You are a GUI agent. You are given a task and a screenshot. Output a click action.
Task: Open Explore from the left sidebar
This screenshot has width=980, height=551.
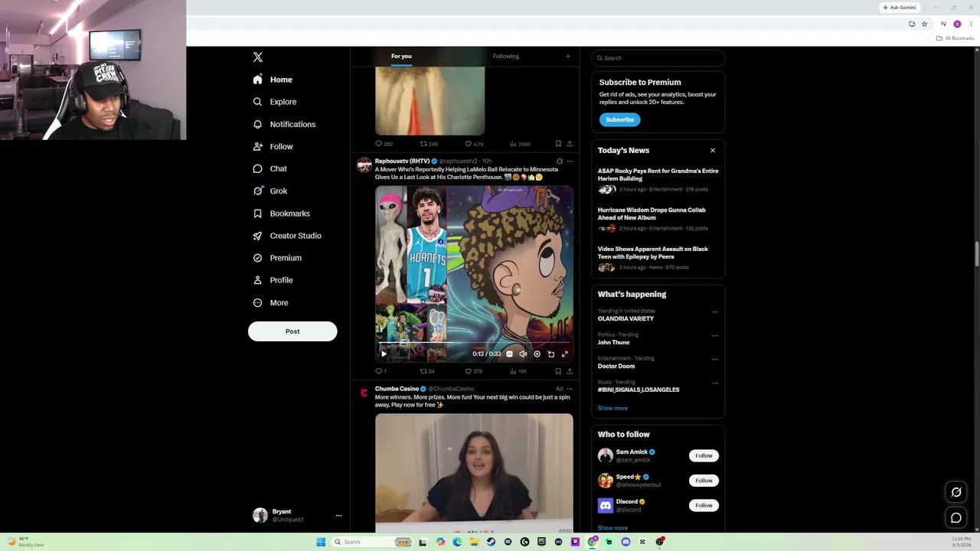(x=275, y=102)
